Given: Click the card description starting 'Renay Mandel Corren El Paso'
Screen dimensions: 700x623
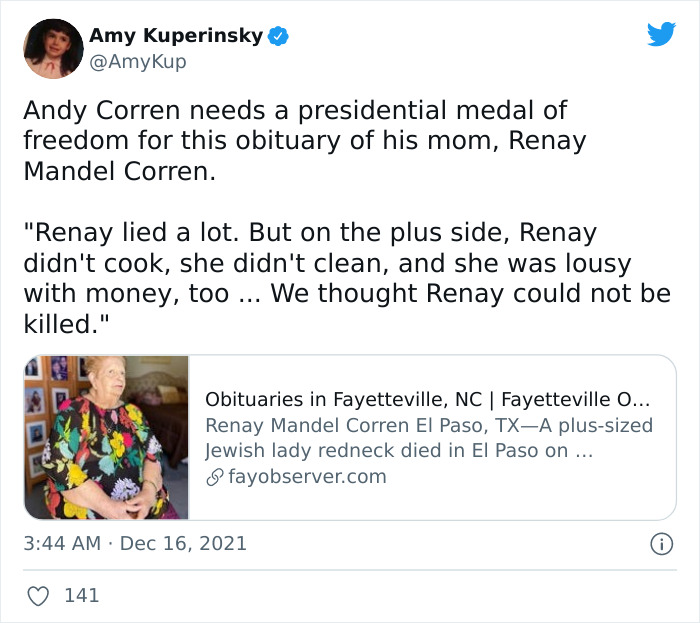Looking at the screenshot, I should click(428, 425).
